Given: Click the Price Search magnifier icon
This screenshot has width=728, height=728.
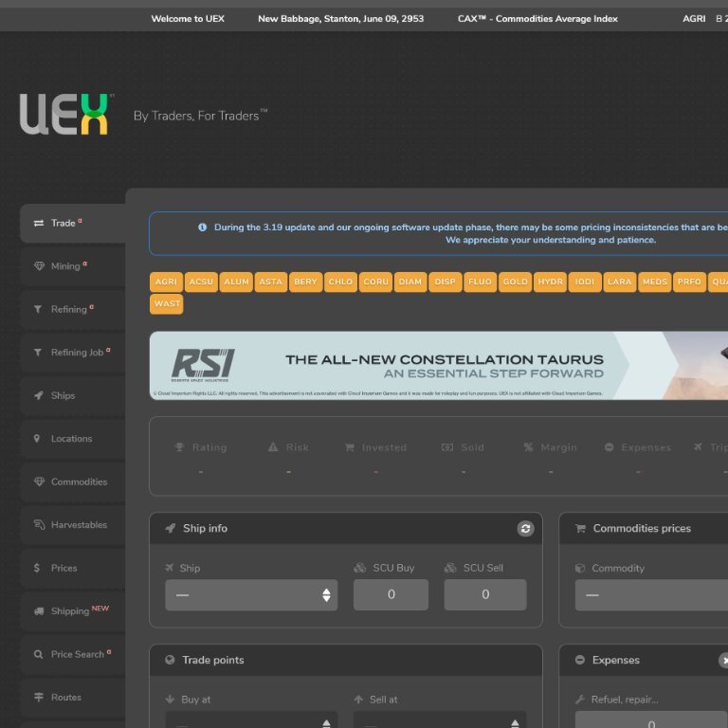Looking at the screenshot, I should [x=39, y=654].
